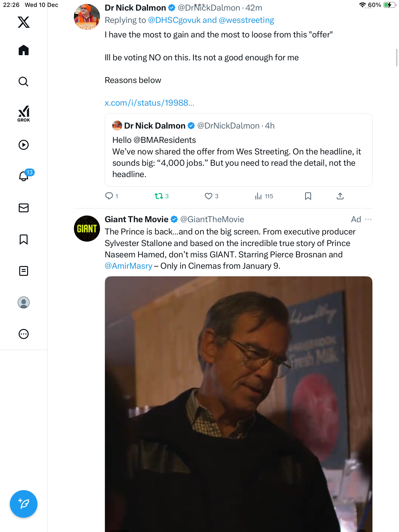399x532 pixels.
Task: Open the Search and Explore icon
Action: click(x=24, y=82)
